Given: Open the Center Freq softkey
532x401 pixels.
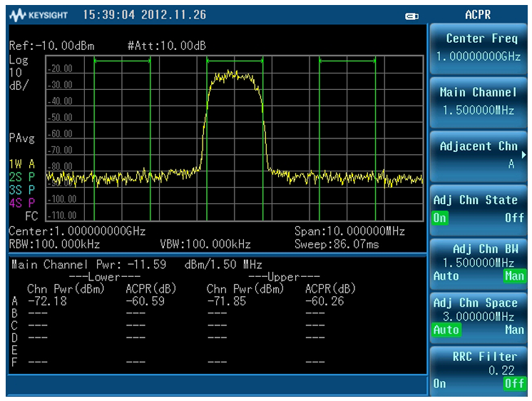Looking at the screenshot, I should pos(479,48).
